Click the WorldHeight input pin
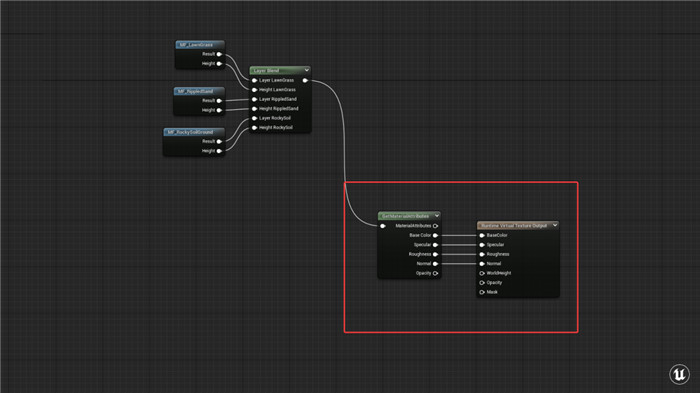The height and width of the screenshot is (393, 700). point(482,273)
